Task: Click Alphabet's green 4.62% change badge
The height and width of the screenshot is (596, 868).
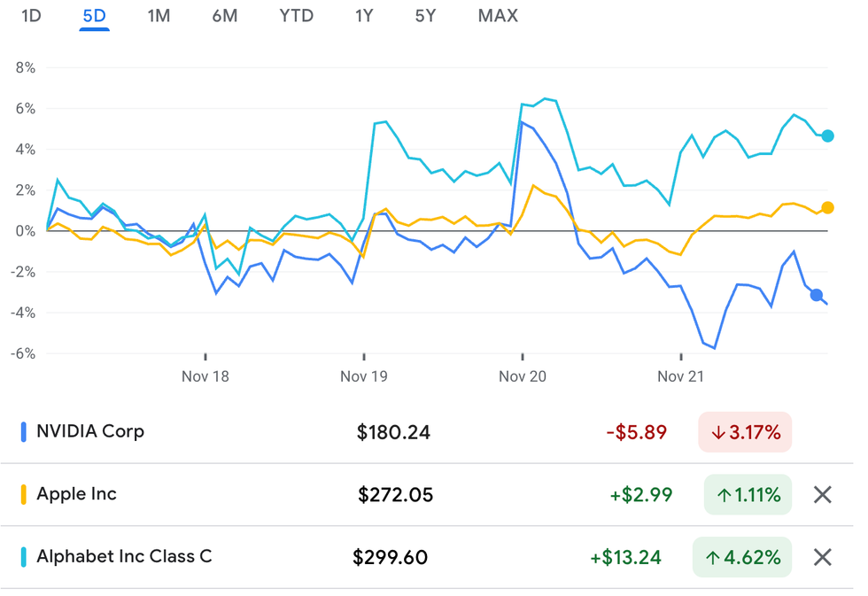Action: tap(742, 557)
